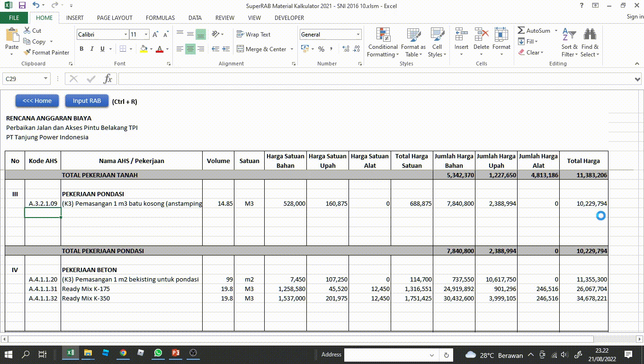Switch to the PAGE LAYOUT tab
The height and width of the screenshot is (364, 644).
[115, 18]
